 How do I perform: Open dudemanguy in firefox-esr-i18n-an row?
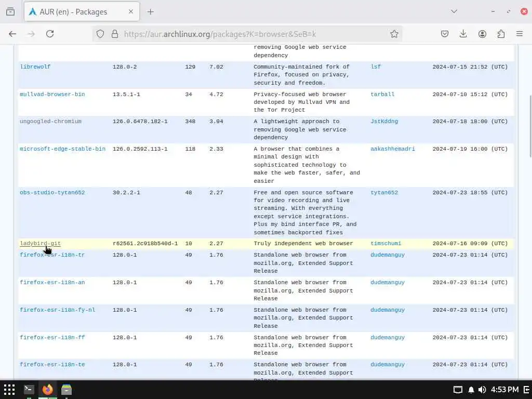point(388,283)
